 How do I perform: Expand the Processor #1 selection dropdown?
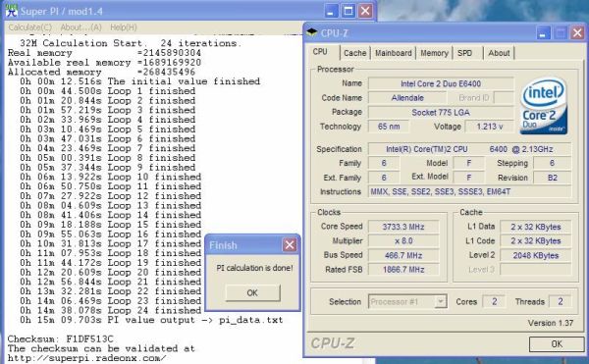pos(441,301)
